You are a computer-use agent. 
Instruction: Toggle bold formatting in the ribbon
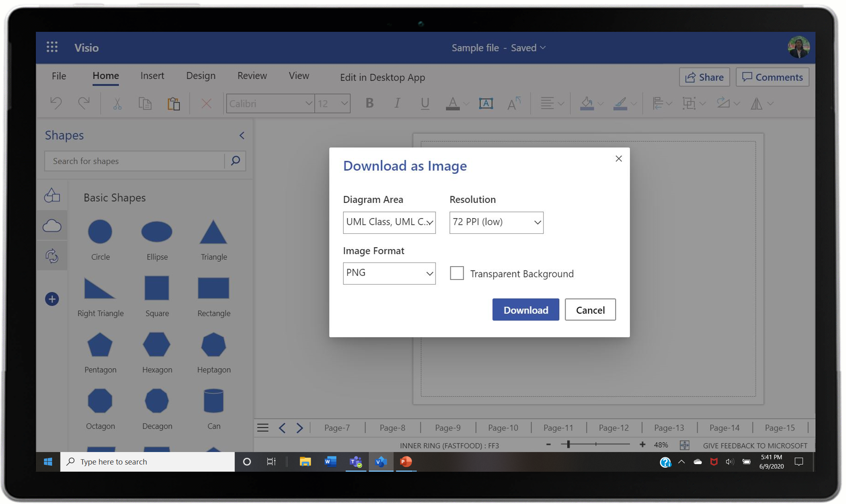369,103
